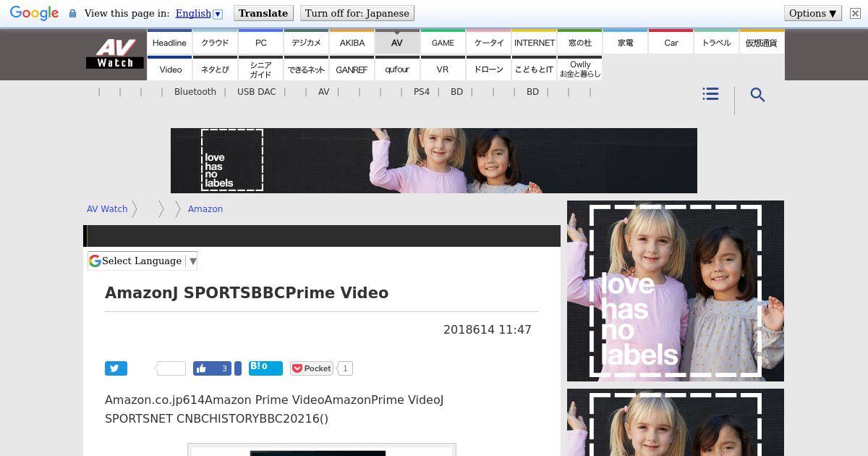868x456 pixels.
Task: Close the Google Translate bar
Action: [854, 13]
